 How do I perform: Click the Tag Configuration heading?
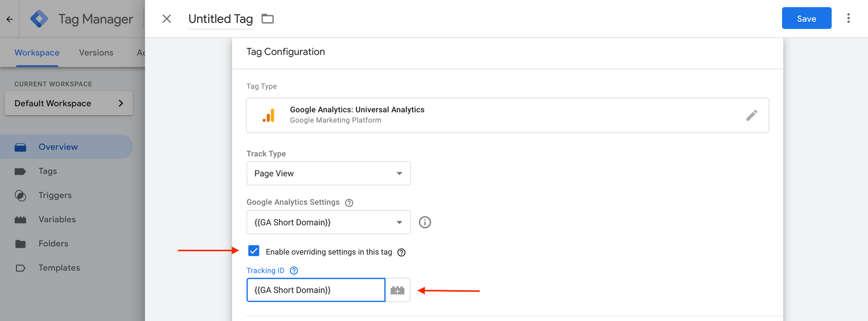click(x=286, y=52)
